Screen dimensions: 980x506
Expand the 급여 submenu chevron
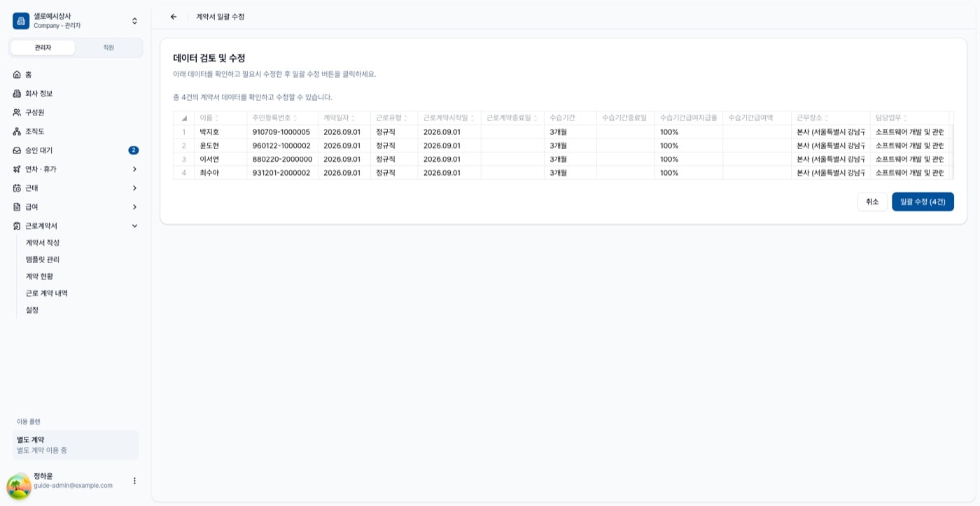point(134,206)
